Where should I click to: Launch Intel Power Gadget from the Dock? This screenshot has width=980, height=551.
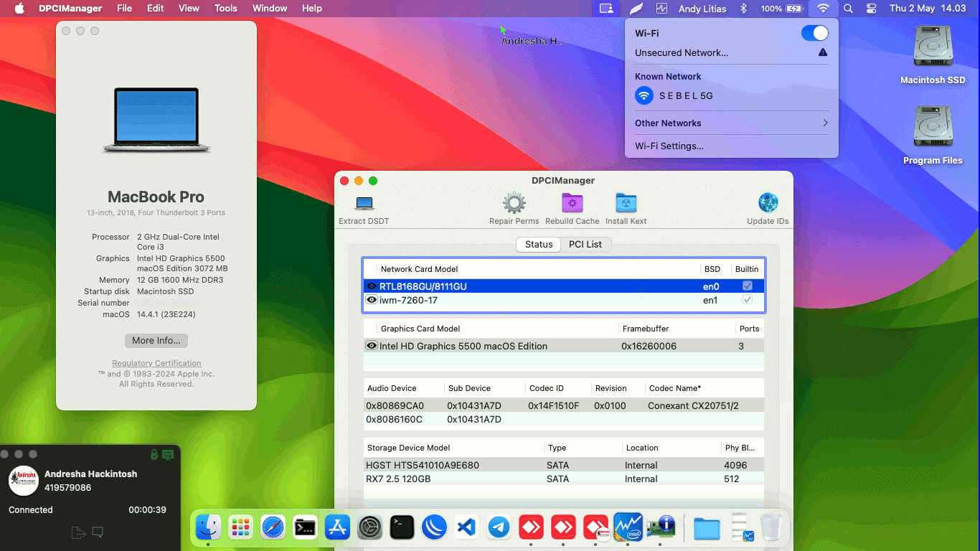click(628, 527)
